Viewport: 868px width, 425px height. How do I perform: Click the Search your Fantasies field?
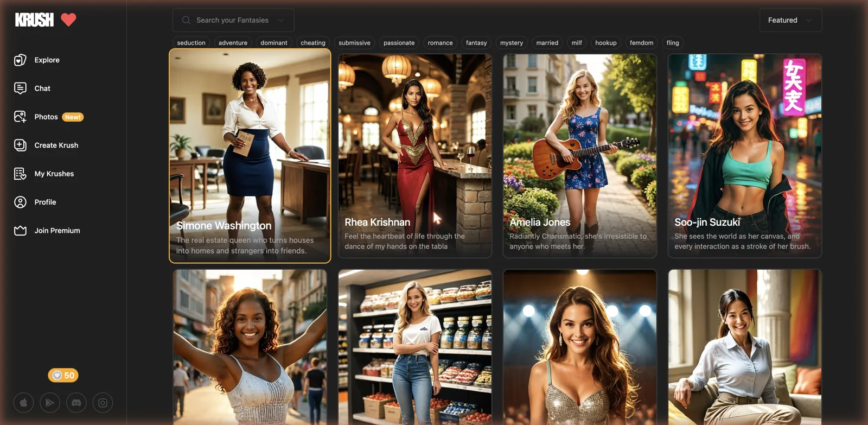coord(233,20)
